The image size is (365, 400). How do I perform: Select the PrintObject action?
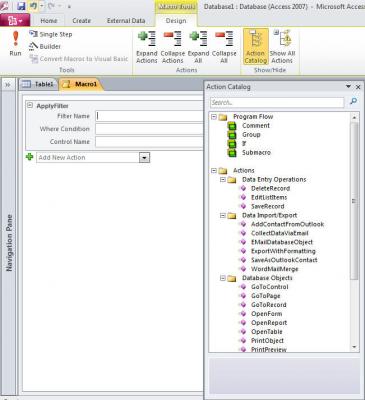(x=267, y=341)
